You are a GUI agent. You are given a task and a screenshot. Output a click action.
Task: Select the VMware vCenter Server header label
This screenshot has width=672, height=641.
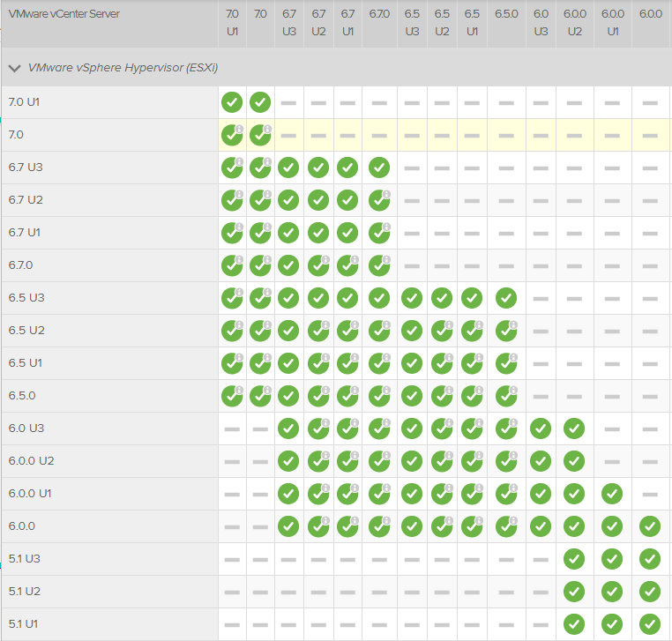click(x=64, y=14)
